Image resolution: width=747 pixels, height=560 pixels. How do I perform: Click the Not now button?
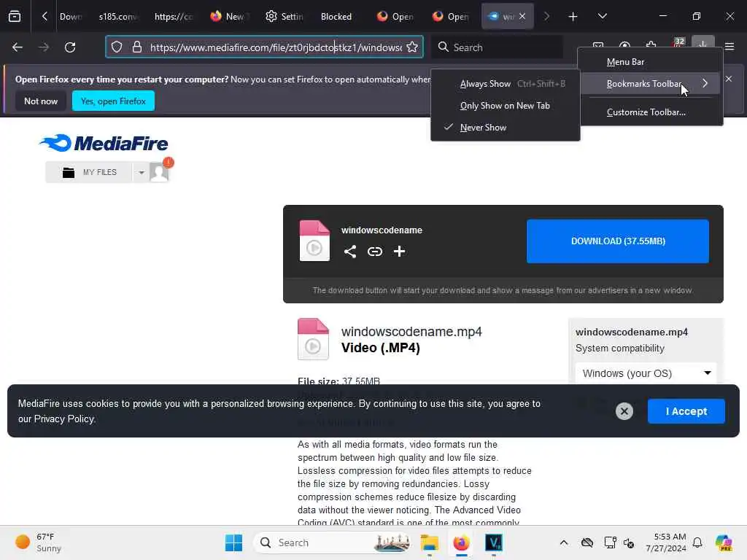point(41,101)
